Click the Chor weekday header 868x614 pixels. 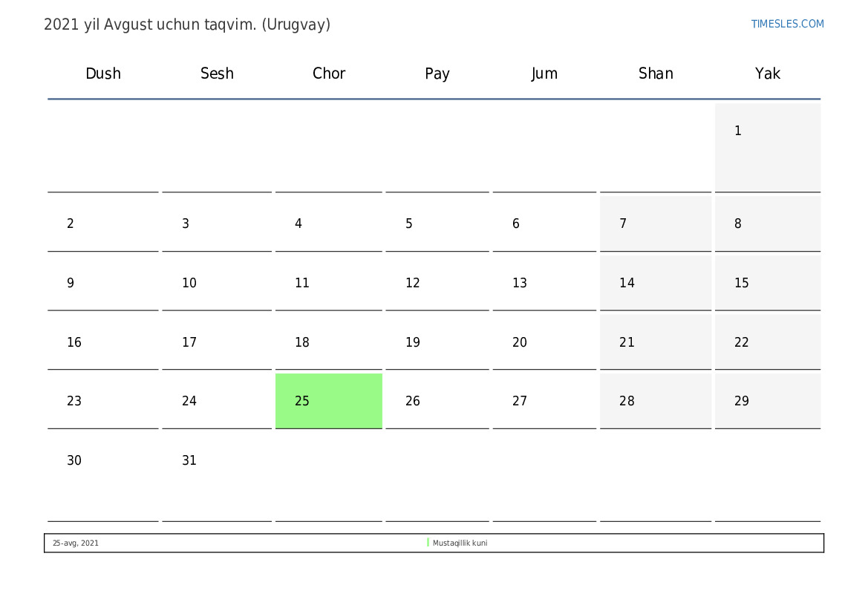click(x=329, y=74)
